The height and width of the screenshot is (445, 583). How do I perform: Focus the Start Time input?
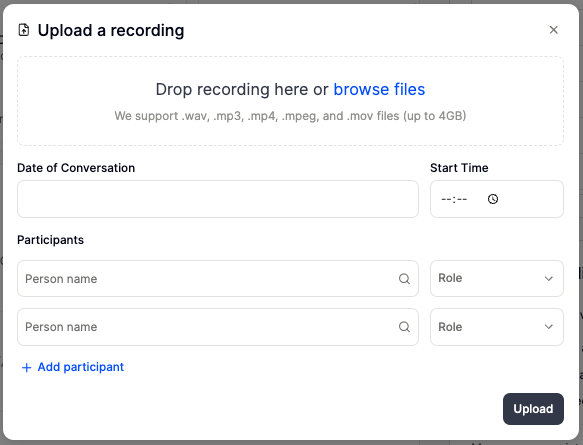(497, 199)
